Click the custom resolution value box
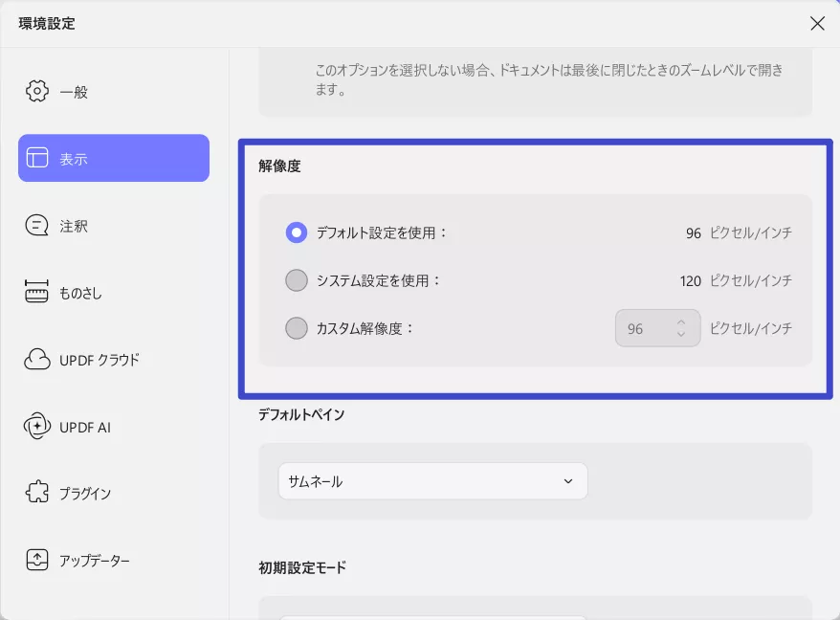This screenshot has width=840, height=620. [651, 328]
